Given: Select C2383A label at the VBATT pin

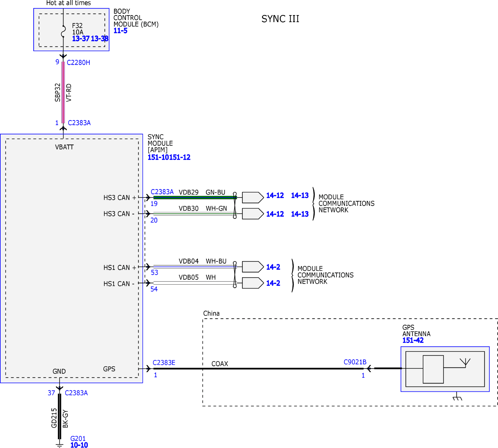Looking at the screenshot, I should tap(79, 123).
